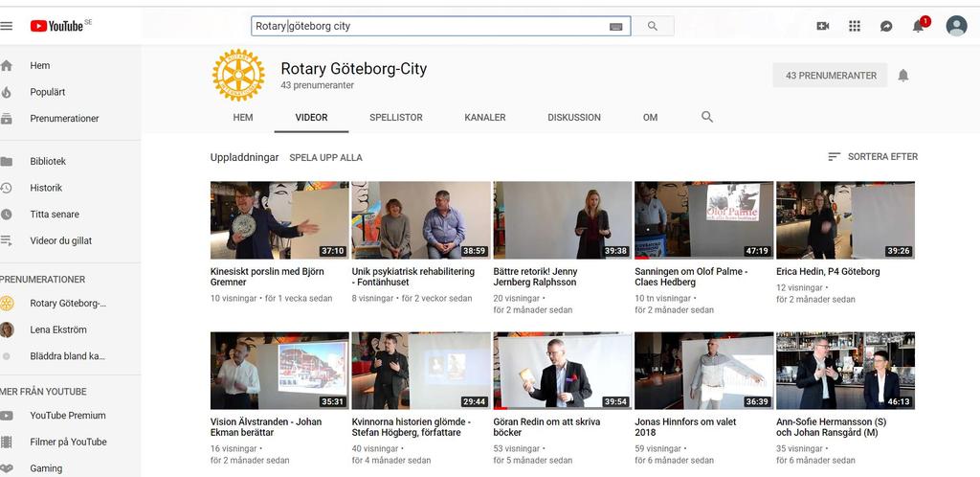
Task: Click SPELA UPP ALLA link
Action: 325,157
